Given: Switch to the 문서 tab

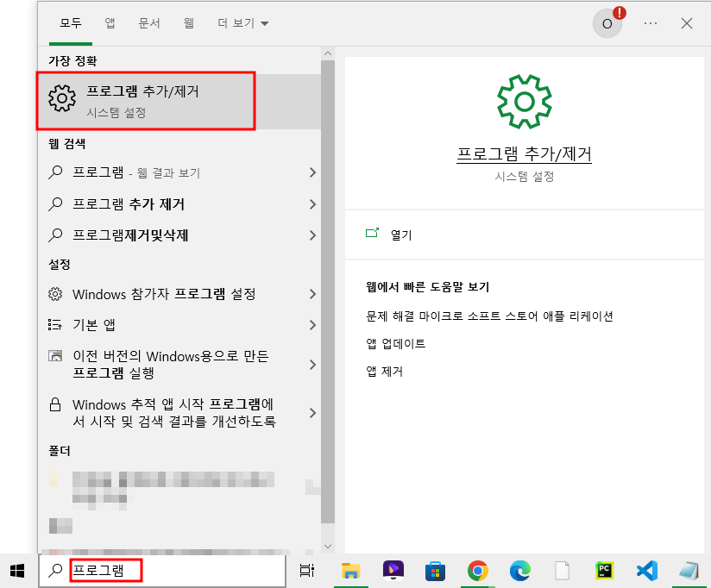Looking at the screenshot, I should (148, 23).
